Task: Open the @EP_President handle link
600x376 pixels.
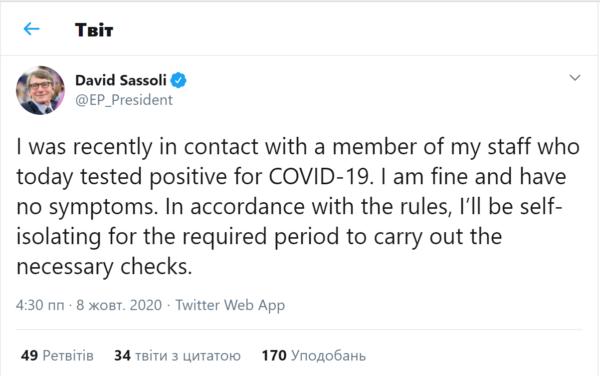Action: coord(124,100)
